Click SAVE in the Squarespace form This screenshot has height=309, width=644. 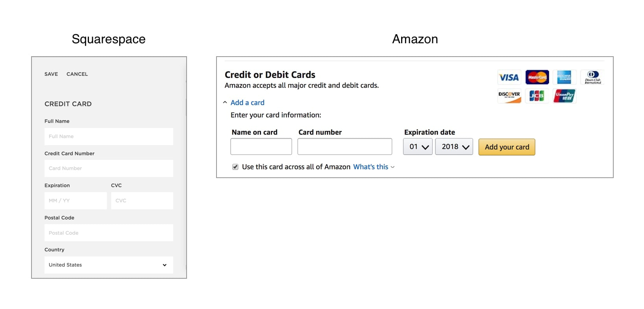51,74
